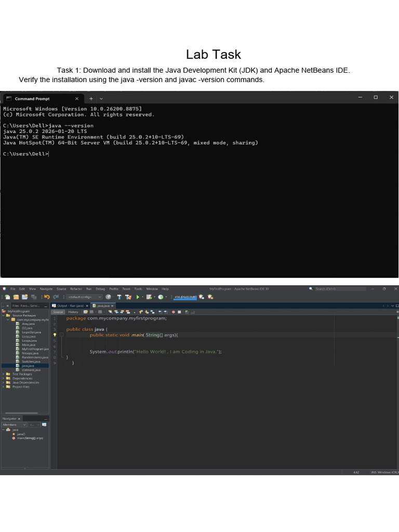Click the rightmost cube icon in NetBeans toolbar
This screenshot has width=399, height=532.
(210, 297)
